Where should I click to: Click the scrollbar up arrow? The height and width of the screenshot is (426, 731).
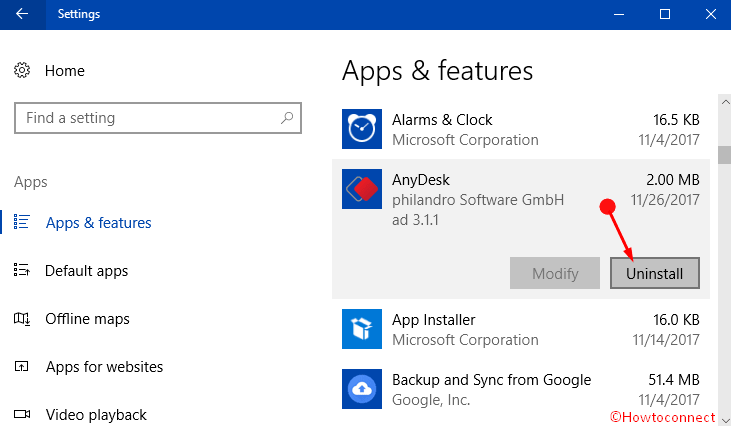click(x=724, y=101)
